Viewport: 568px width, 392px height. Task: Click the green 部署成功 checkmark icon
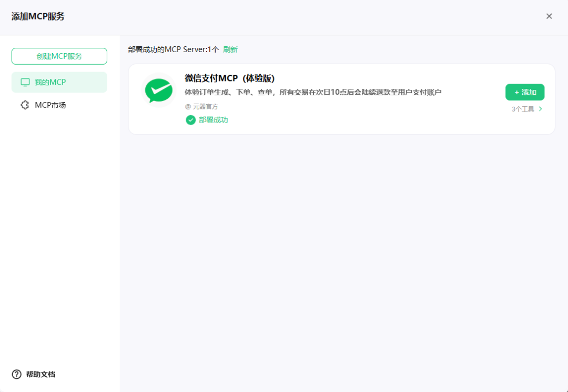coord(190,120)
